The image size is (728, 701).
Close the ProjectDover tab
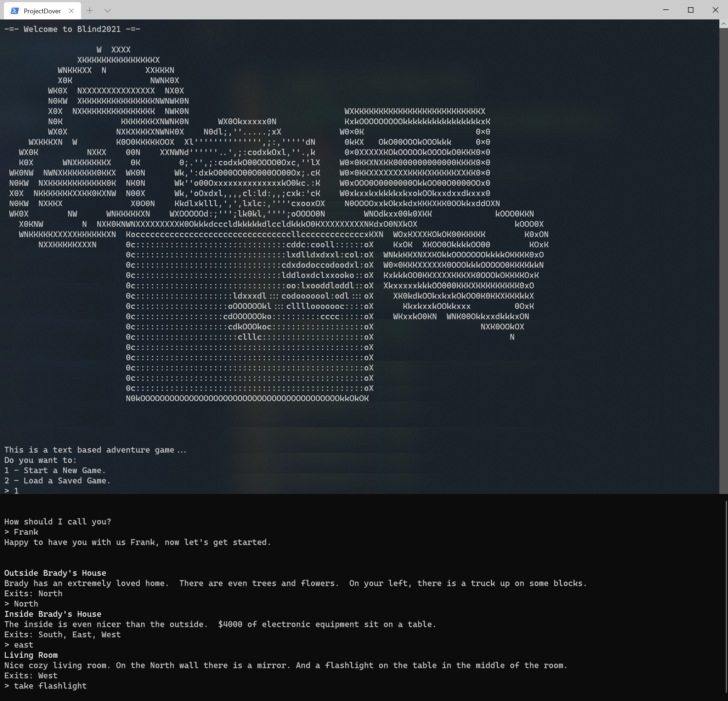pyautogui.click(x=71, y=11)
